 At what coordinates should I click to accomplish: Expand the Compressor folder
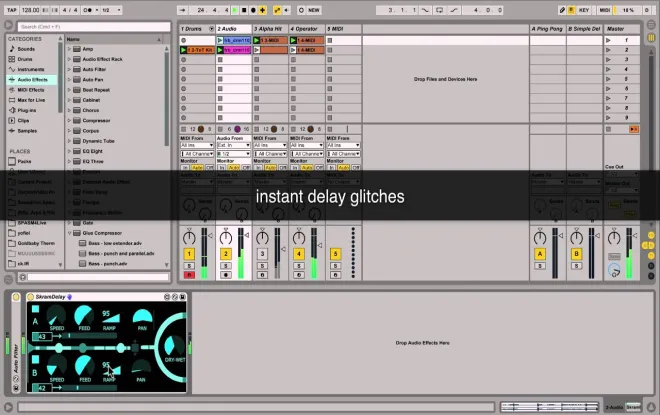[69, 120]
